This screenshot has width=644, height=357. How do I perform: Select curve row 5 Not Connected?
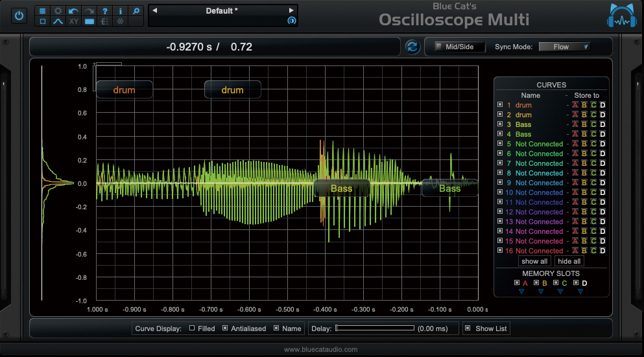540,144
